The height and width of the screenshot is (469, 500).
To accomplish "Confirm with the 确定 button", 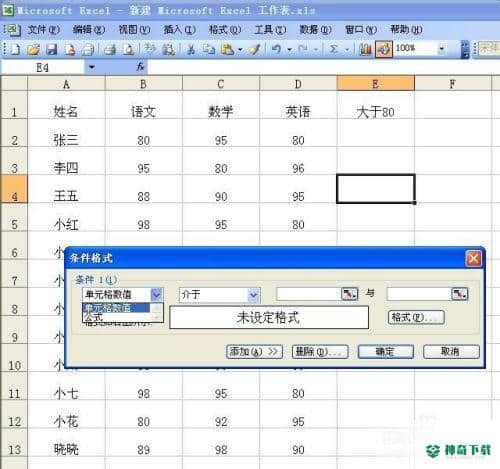I will click(x=386, y=352).
